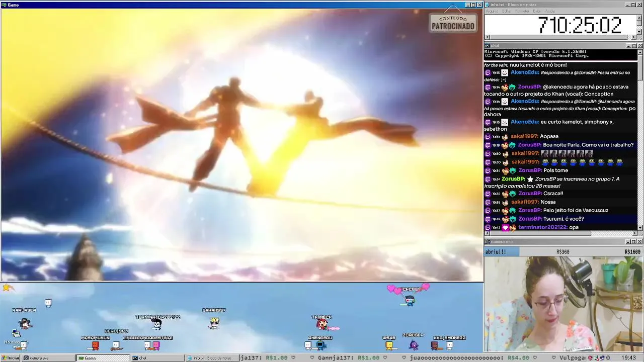Click terminator202122 username in chat
The image size is (644, 362).
[x=543, y=227]
